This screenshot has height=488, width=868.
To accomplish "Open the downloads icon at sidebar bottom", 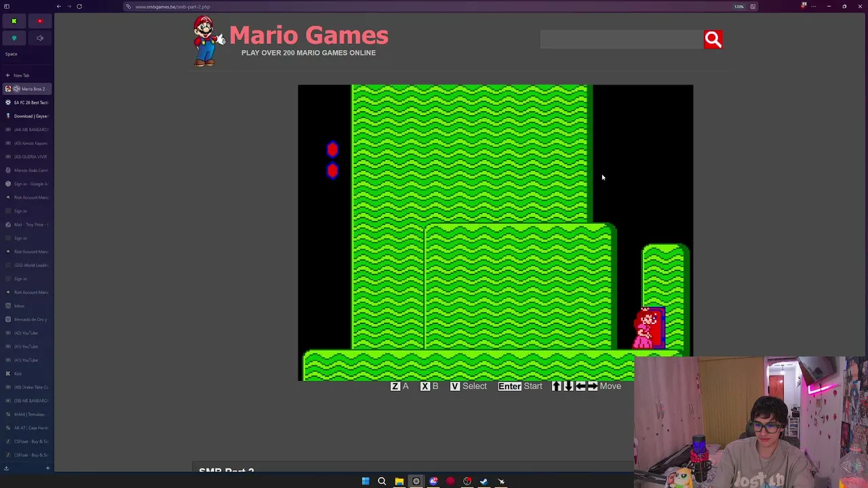I will coord(6,468).
